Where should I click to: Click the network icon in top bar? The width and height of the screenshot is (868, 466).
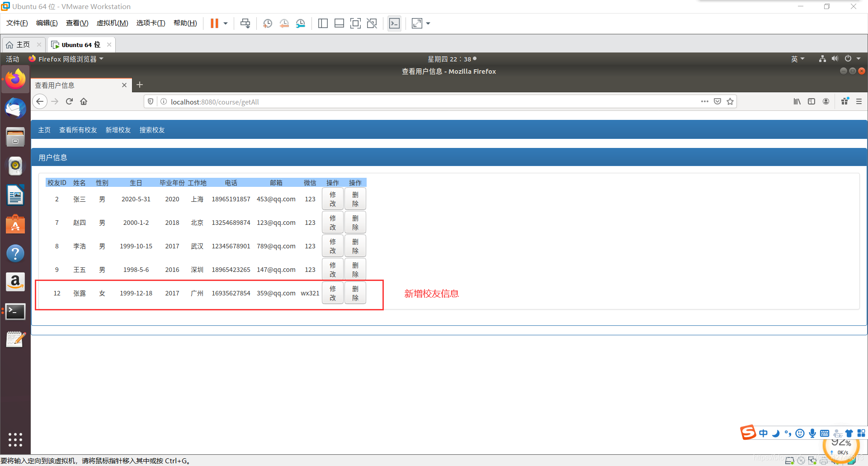(822, 59)
